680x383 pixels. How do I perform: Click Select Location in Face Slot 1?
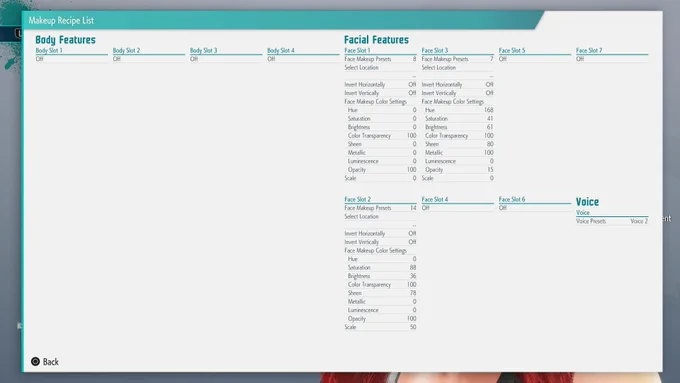point(361,68)
